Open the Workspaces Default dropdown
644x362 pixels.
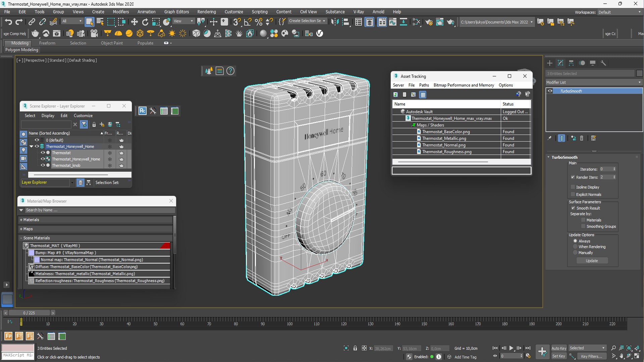click(x=620, y=12)
